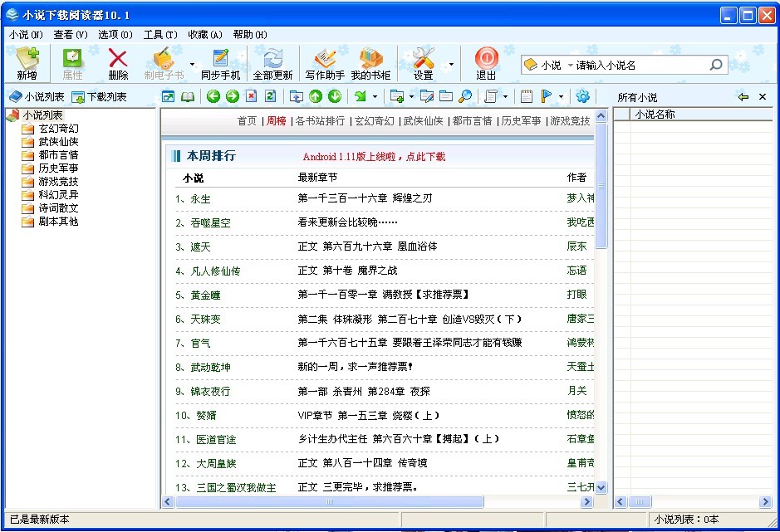Switch to the 下载列表 tab
Screen dimensions: 780x532
click(100, 97)
